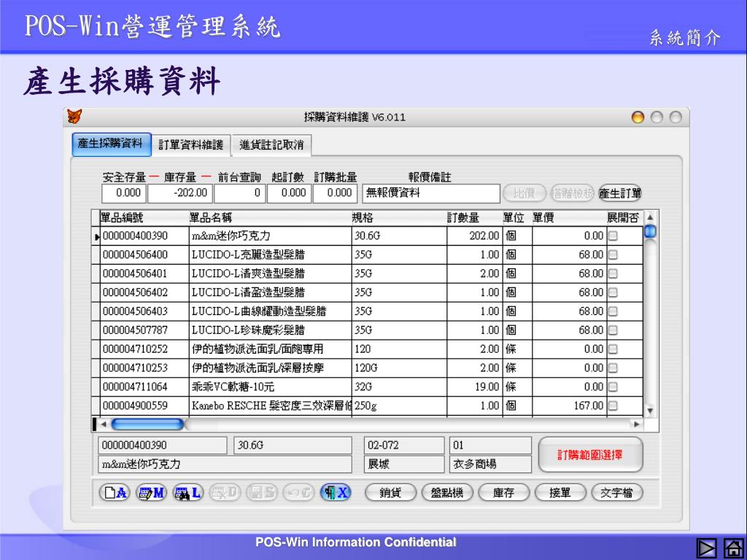
Task: Switch to 產生採購資料 tab
Action: point(112,144)
